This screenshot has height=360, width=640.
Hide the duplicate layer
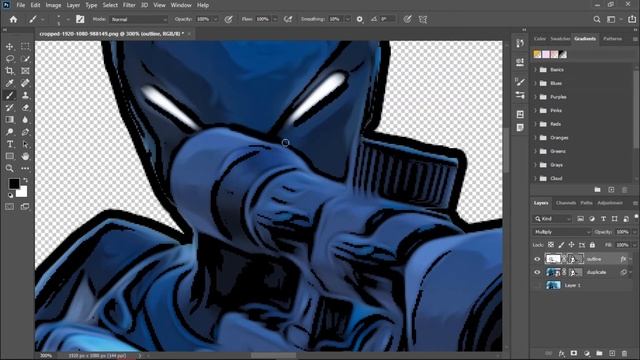(537, 272)
